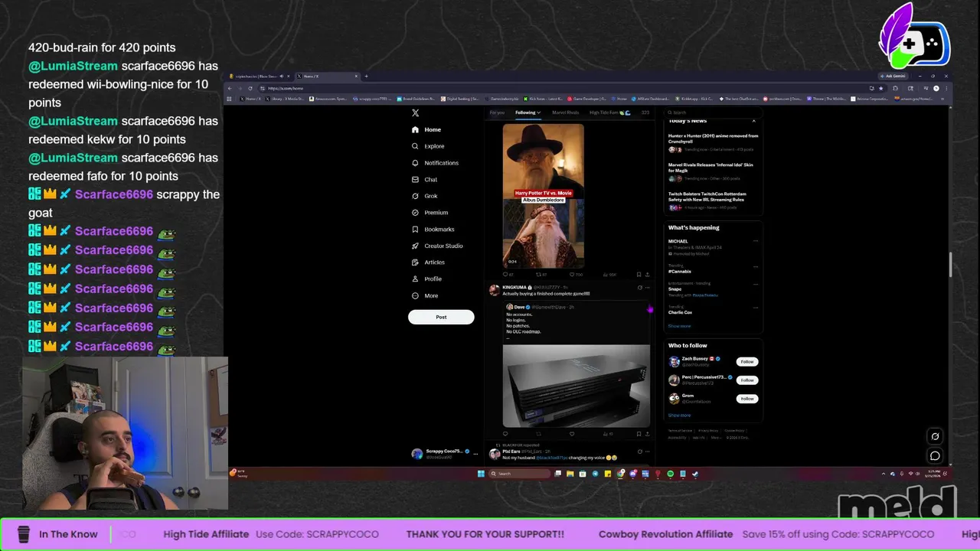Open the PS2 console image in Dave's post

pos(577,386)
